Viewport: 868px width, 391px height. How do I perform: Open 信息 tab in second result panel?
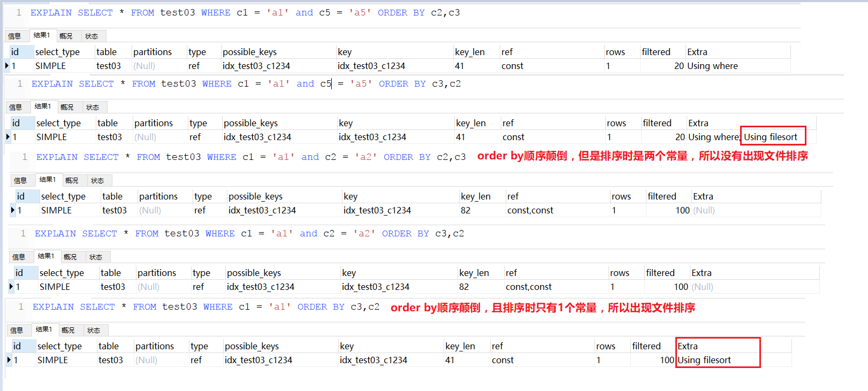(x=16, y=108)
